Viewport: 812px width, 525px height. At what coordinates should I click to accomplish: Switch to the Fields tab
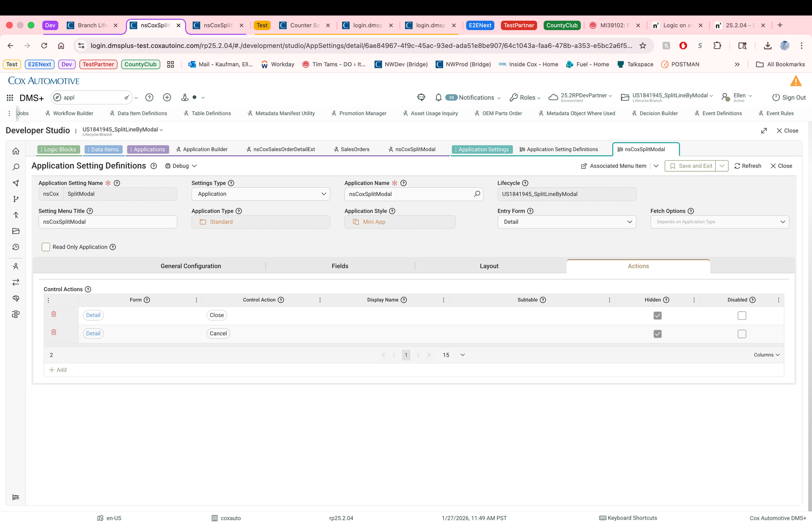(x=340, y=266)
